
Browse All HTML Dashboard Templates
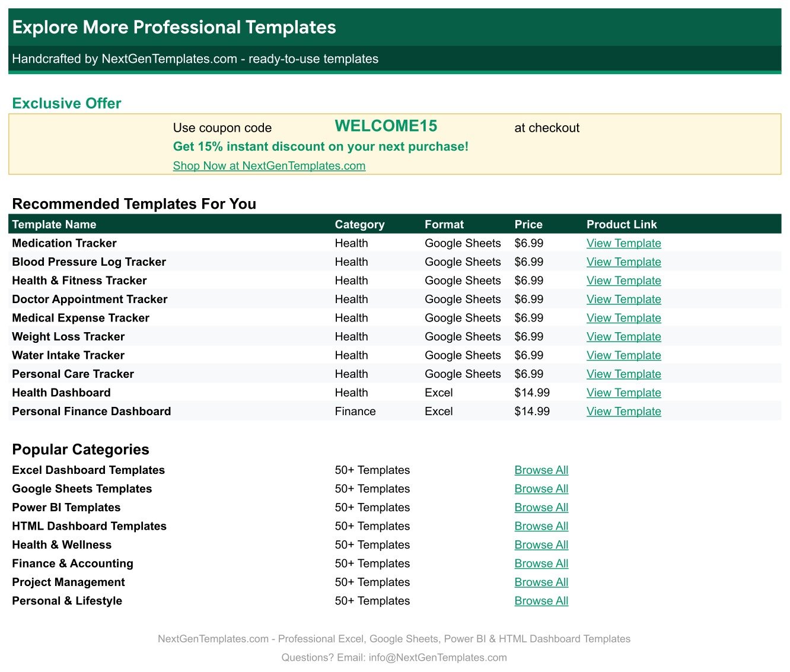click(541, 526)
